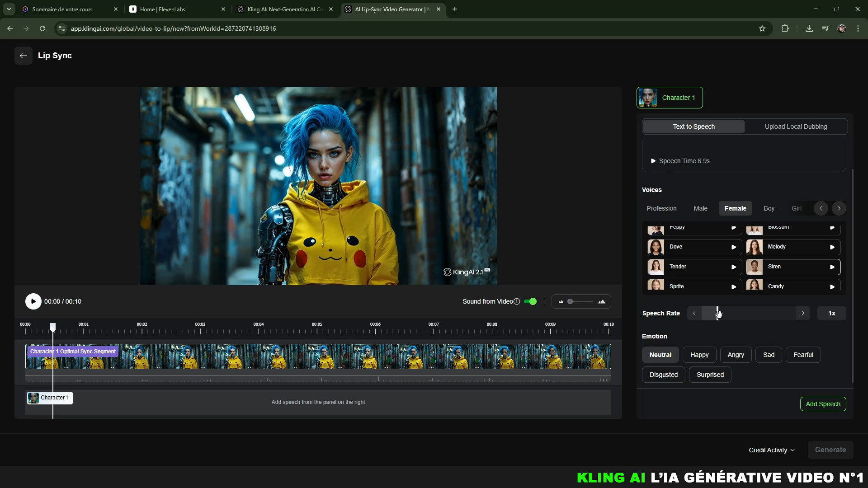Select the Boy voice category
The width and height of the screenshot is (868, 488).
point(769,208)
